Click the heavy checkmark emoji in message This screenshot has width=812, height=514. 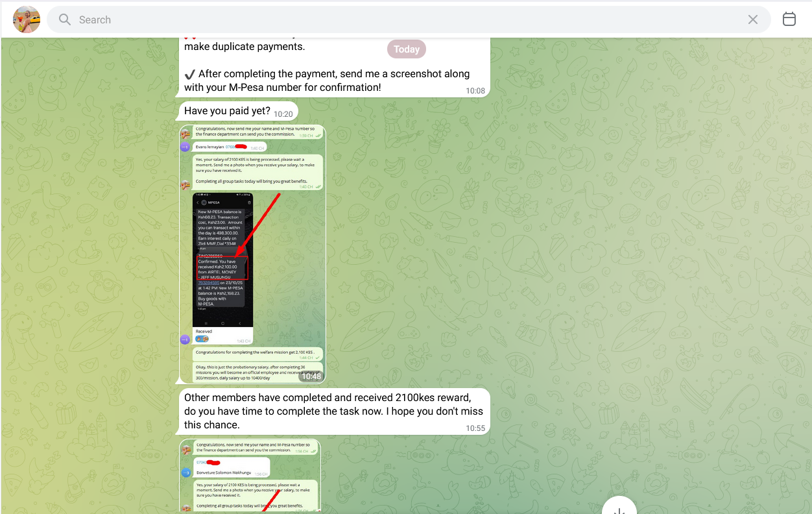tap(189, 74)
